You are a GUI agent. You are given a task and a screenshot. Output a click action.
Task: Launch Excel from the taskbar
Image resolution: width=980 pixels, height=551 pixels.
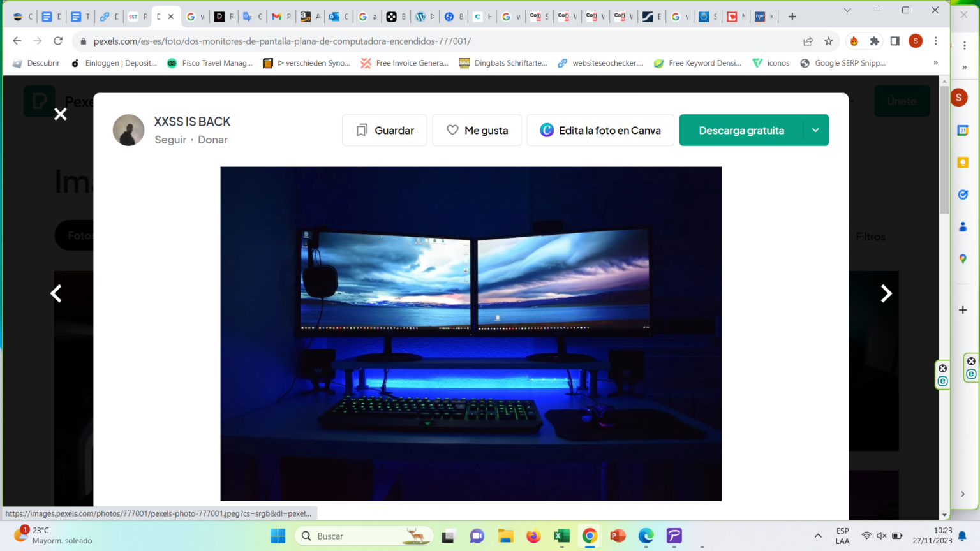click(561, 536)
